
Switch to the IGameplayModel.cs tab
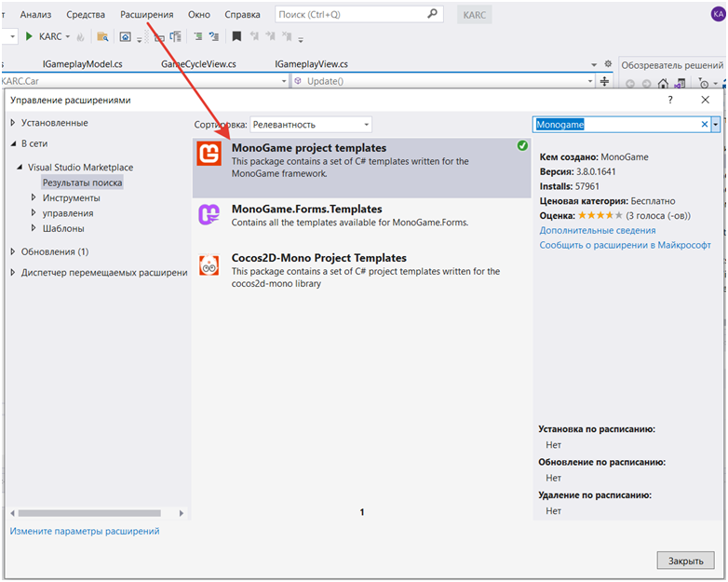pyautogui.click(x=83, y=64)
